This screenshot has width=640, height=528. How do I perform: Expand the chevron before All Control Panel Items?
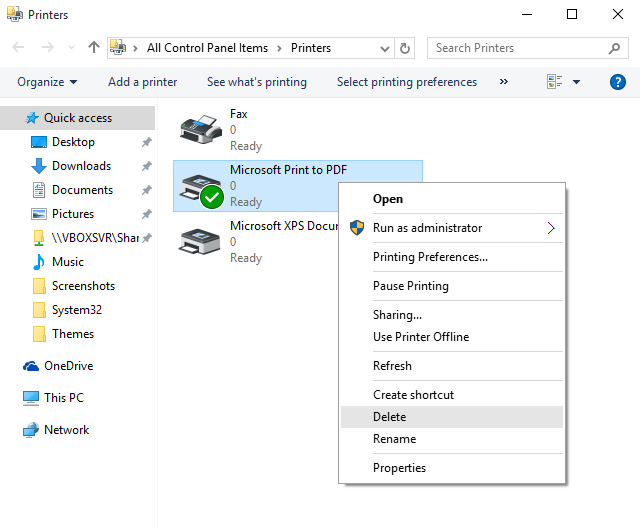[x=135, y=48]
